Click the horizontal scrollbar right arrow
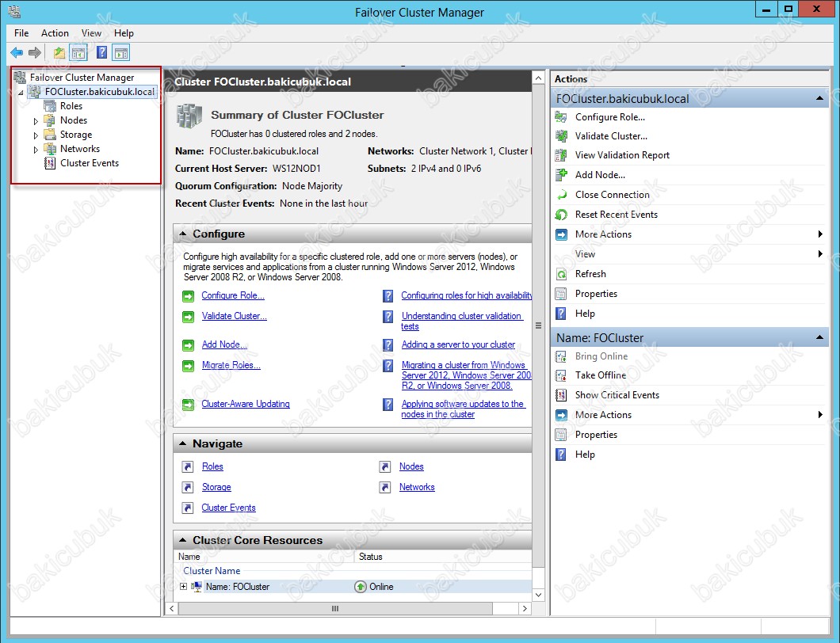840x643 pixels. [525, 609]
